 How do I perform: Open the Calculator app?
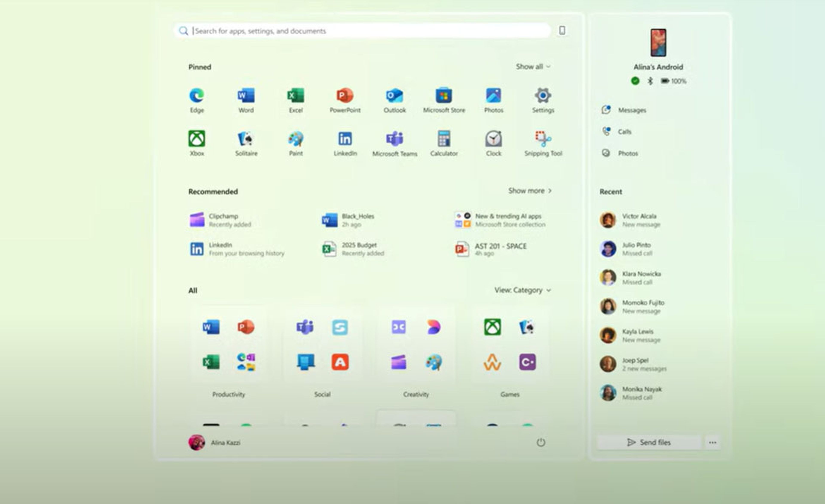coord(444,143)
